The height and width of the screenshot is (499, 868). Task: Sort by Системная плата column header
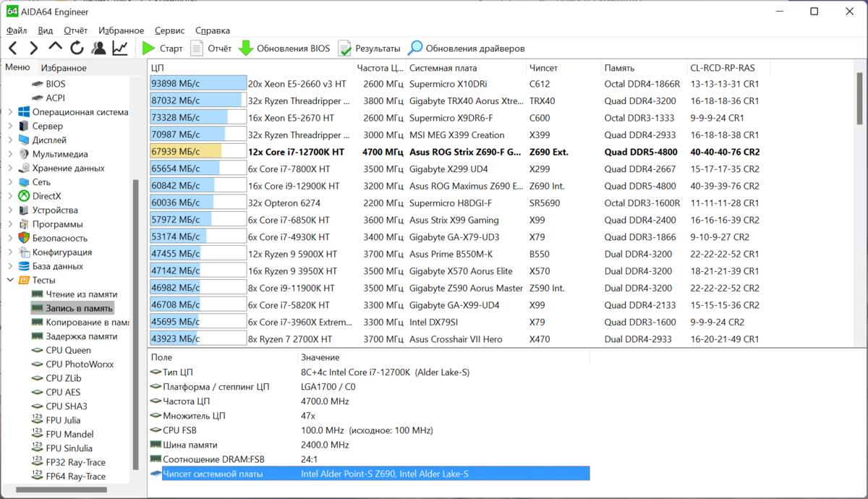click(466, 68)
